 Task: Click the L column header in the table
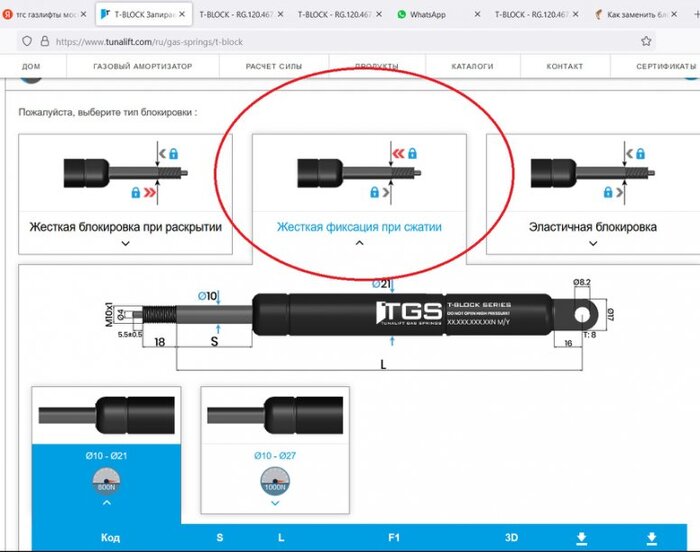tap(281, 538)
